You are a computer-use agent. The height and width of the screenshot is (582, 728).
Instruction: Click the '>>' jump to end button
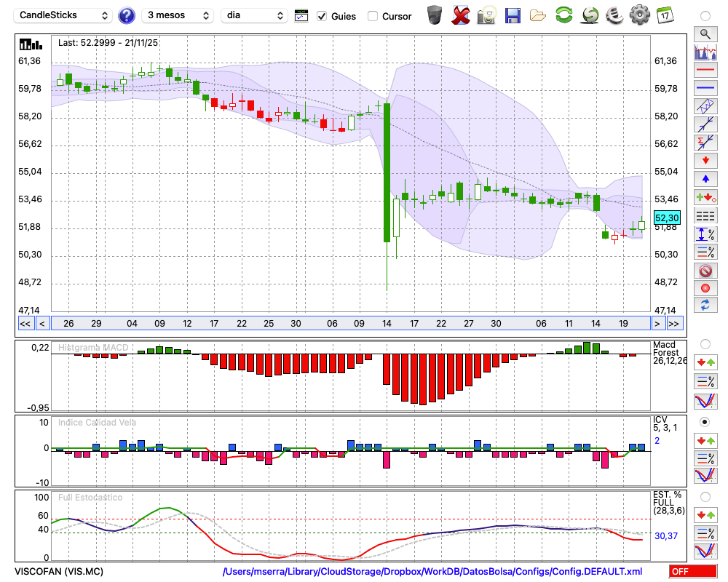click(x=674, y=324)
